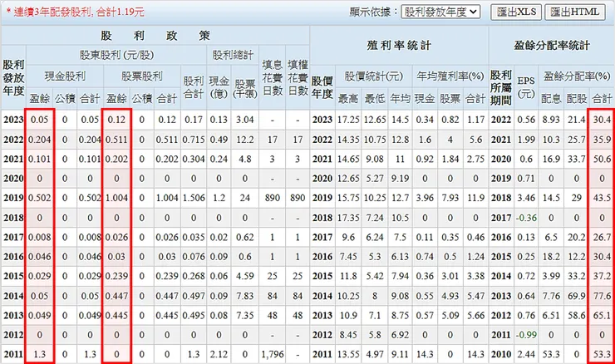Click the 8.93 配息 ratio cell

551,120
